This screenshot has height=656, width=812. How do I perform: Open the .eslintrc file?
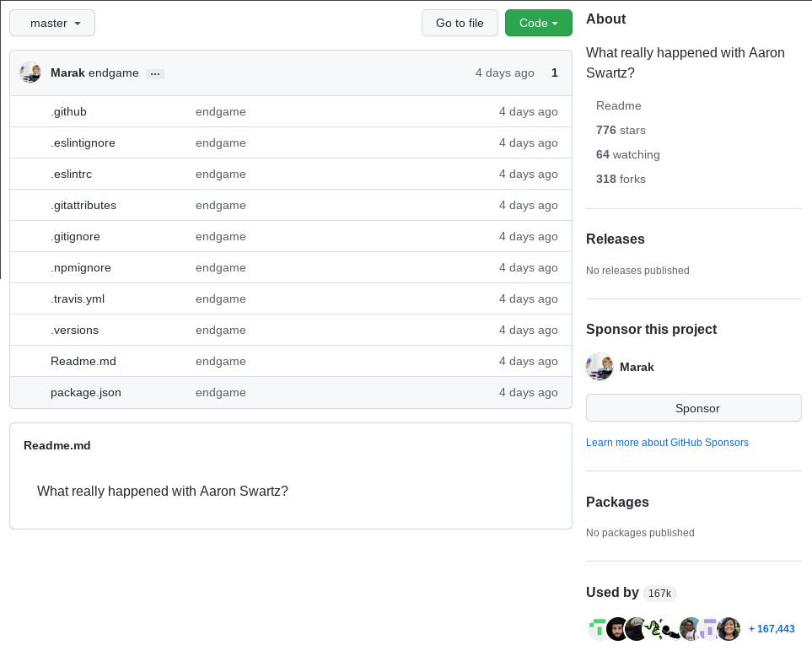click(71, 174)
